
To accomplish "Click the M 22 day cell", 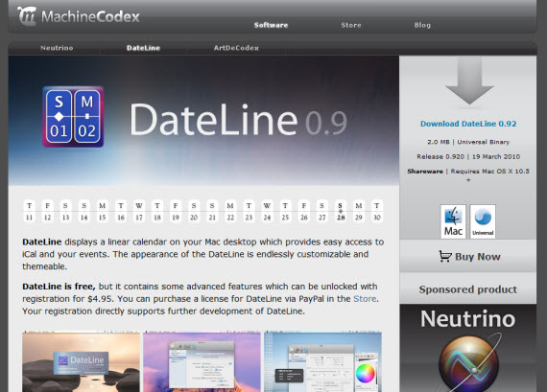I will click(230, 211).
